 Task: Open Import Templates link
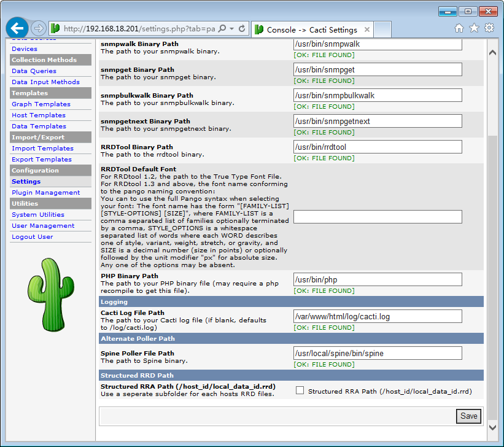tap(43, 149)
